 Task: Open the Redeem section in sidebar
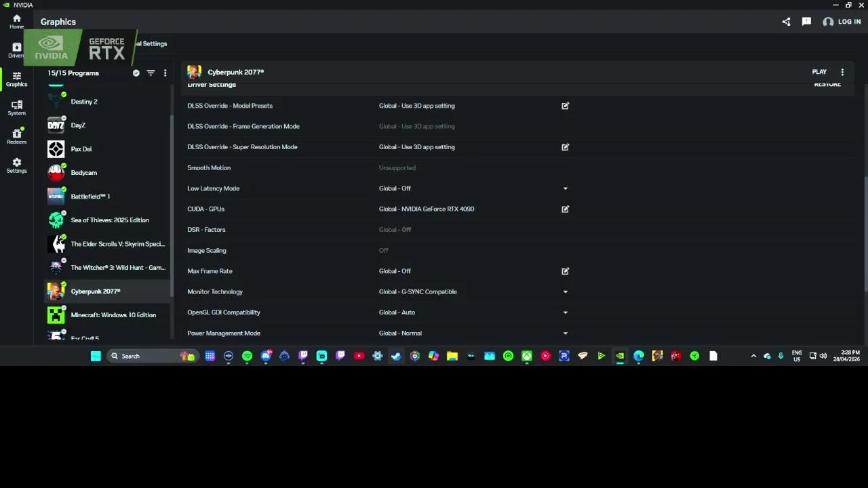pos(16,136)
